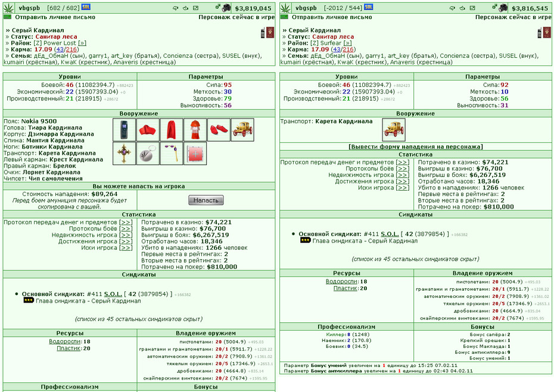This screenshot has width=554, height=392.
Task: Expand the Power Lost district arrow link
Action: pyautogui.click(x=82, y=43)
